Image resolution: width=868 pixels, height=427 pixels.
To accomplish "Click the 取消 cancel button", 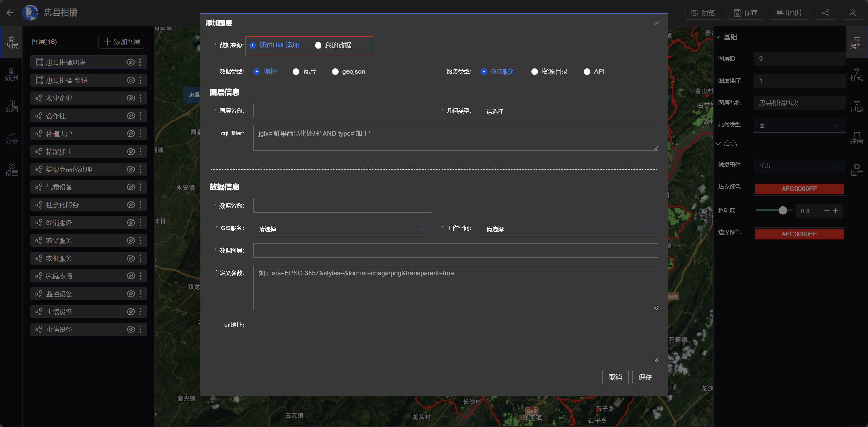I will click(x=615, y=377).
